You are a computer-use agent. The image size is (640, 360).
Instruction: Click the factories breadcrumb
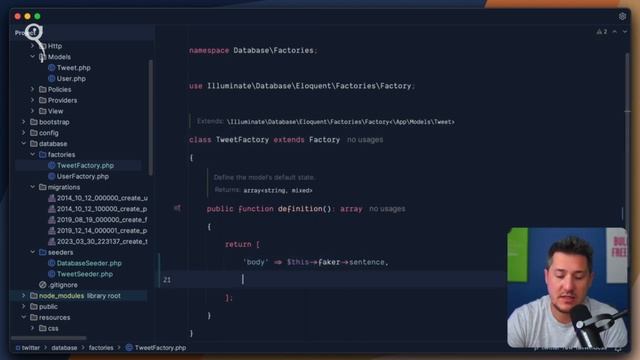pos(101,348)
